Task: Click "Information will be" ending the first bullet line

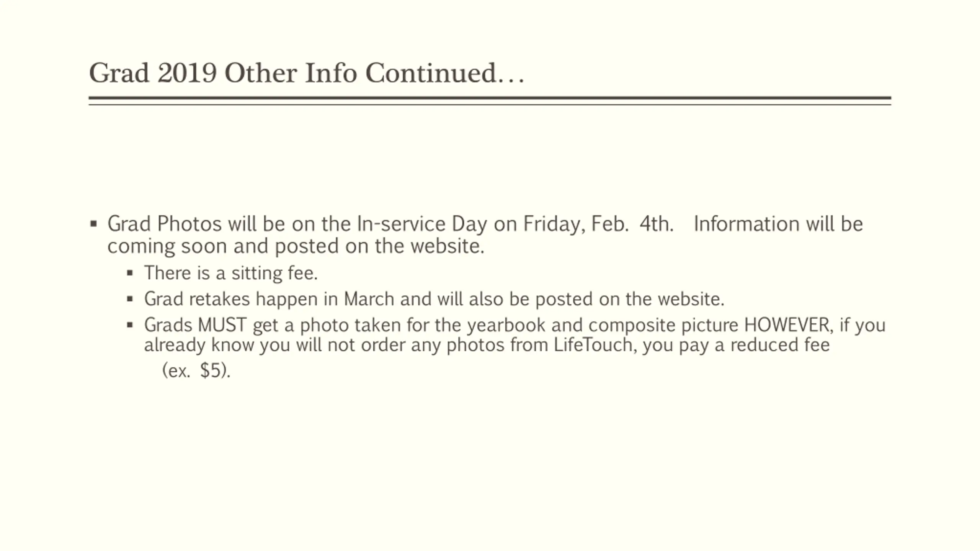Action: point(778,224)
